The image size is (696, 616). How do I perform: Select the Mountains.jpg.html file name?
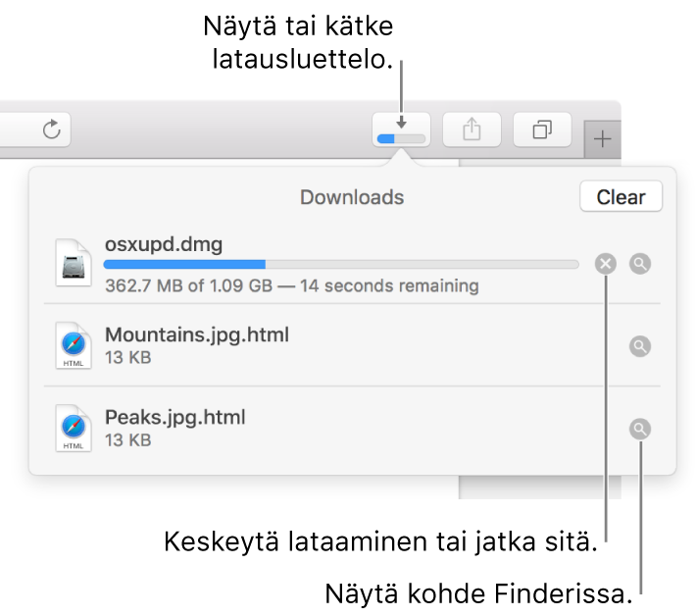coord(197,334)
